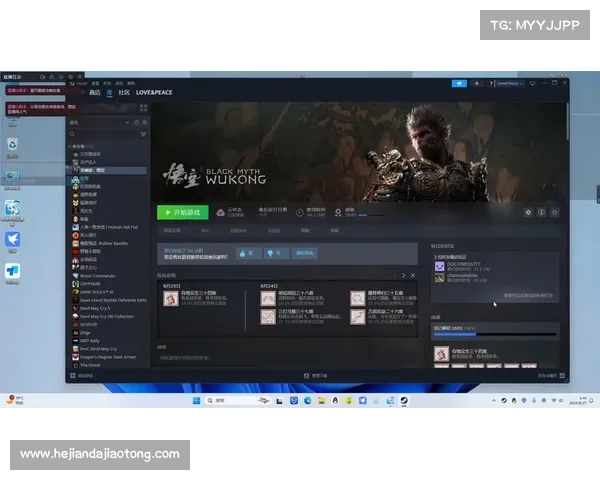Click the thumbs-up recommend button

[x=248, y=253]
